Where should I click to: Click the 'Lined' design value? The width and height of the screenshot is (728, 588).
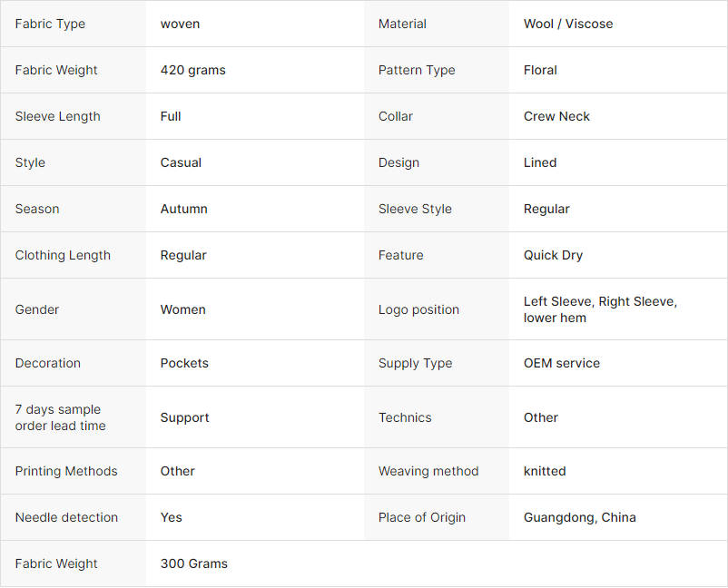point(540,162)
